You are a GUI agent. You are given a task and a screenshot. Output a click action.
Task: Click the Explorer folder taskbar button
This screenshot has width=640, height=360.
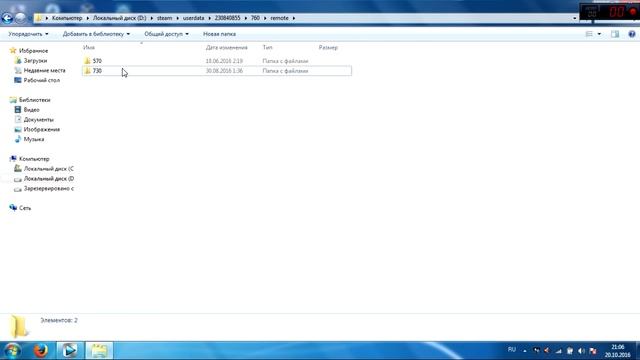[99, 351]
